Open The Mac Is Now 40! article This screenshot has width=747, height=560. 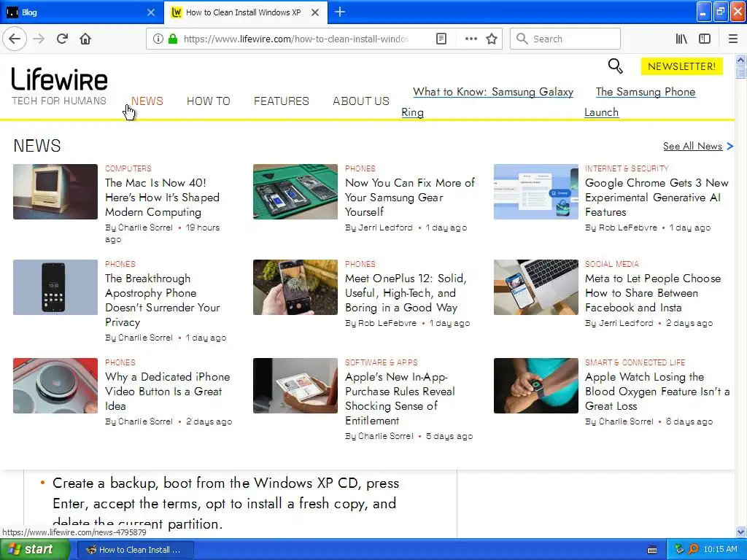click(x=162, y=197)
